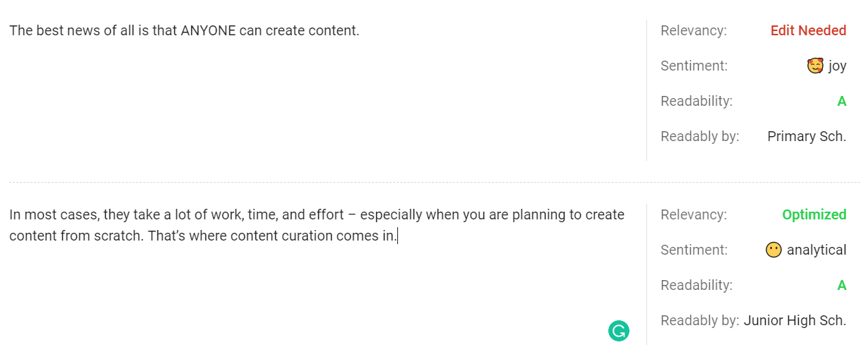This screenshot has width=868, height=364.
Task: Click the analytical sentiment emoji
Action: [x=773, y=250]
